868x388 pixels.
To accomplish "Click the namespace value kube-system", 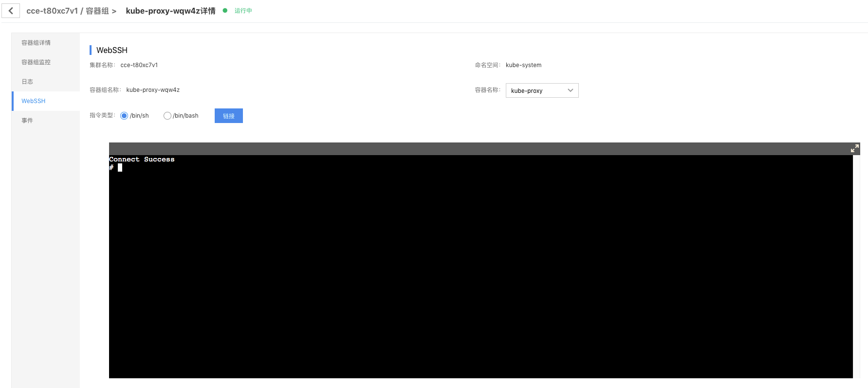I will click(x=523, y=65).
